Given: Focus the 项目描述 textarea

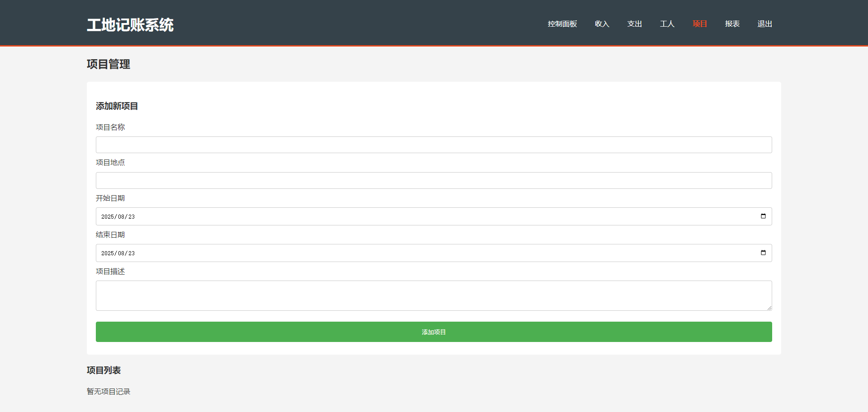Looking at the screenshot, I should [434, 295].
